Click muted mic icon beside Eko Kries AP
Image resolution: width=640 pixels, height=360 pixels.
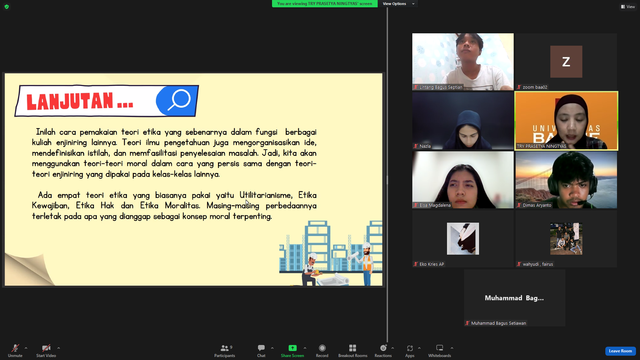coord(416,264)
